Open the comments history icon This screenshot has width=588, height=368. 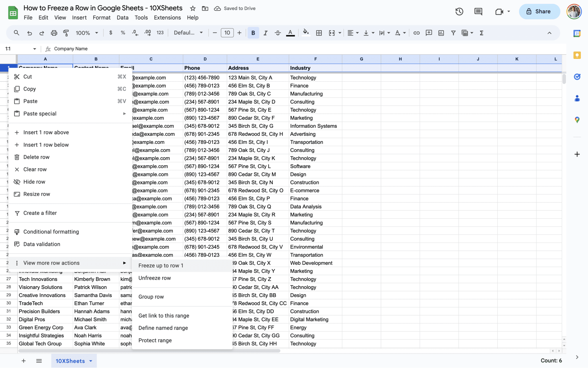coord(478,11)
